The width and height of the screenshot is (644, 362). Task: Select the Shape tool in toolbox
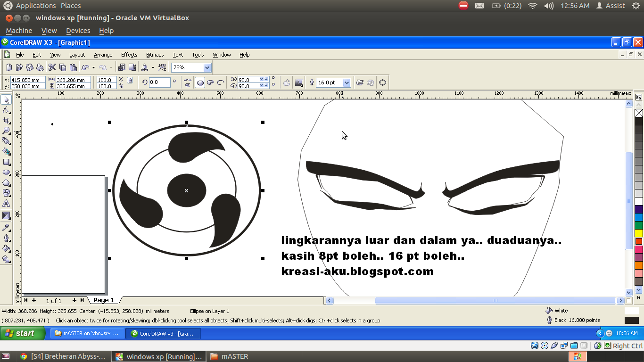click(x=7, y=110)
